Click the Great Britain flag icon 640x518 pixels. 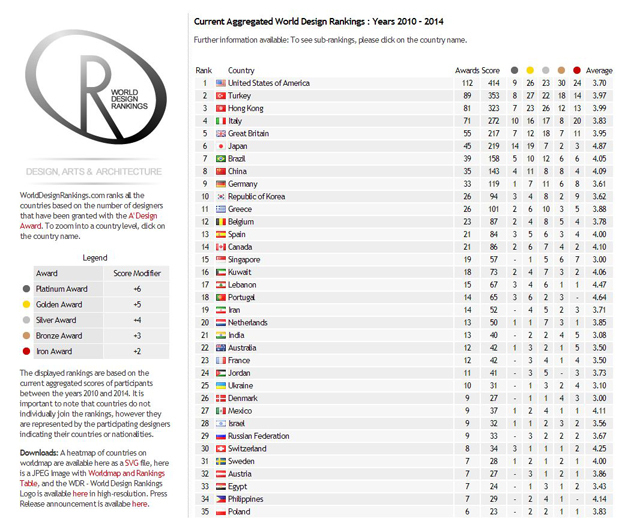pyautogui.click(x=221, y=134)
